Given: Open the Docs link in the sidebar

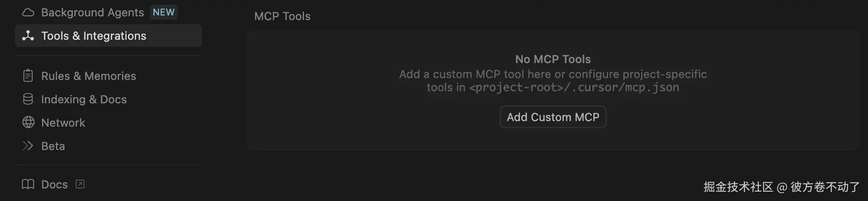Looking at the screenshot, I should 54,185.
